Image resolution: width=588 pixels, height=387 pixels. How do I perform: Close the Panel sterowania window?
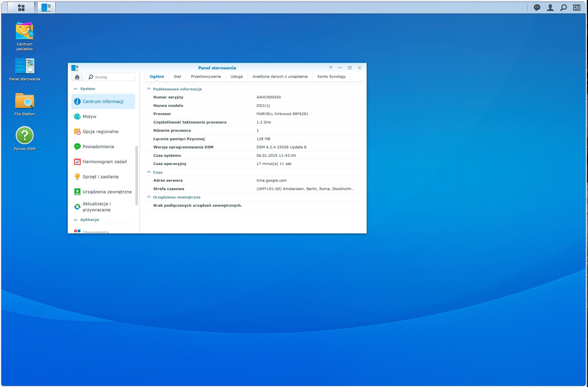coord(359,68)
